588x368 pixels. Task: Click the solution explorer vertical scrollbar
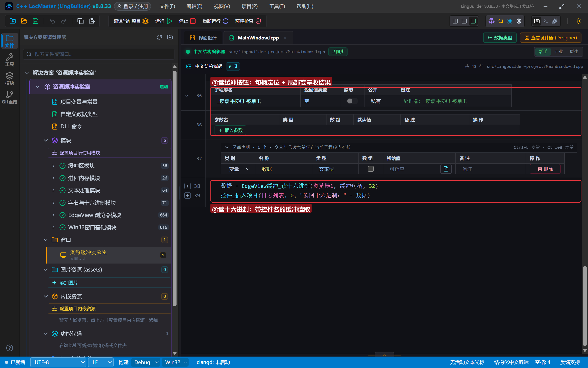175,188
